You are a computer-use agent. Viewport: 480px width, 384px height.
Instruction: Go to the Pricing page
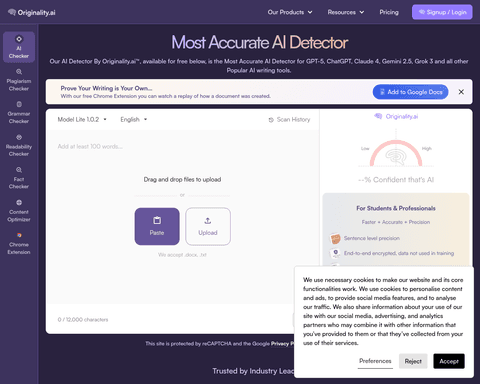pos(389,12)
